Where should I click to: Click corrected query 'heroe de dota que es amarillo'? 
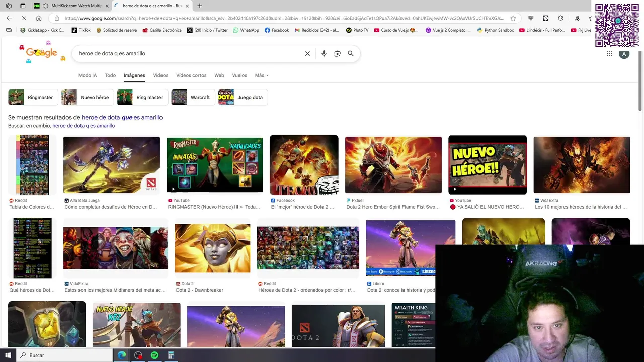pos(122,117)
